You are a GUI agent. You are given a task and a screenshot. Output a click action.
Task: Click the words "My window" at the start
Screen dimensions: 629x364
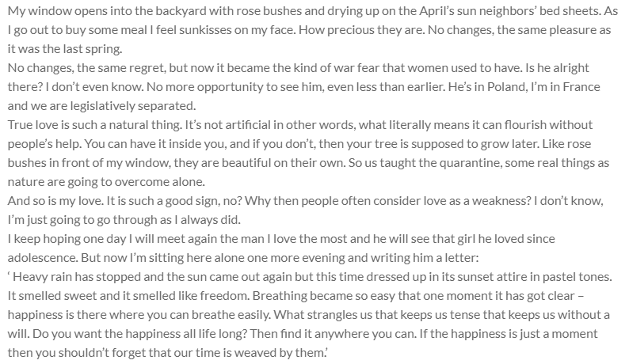[32, 9]
